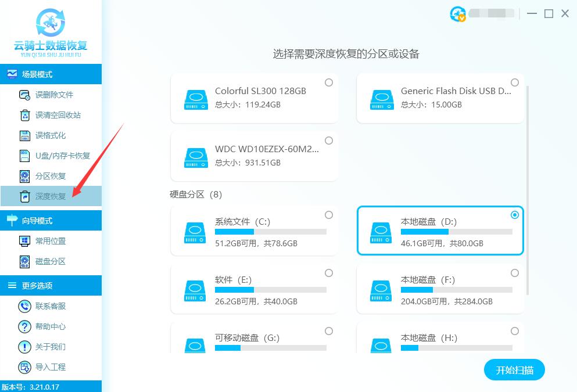Select the 本地磁盘 (F:) radio button
This screenshot has width=577, height=392.
point(515,273)
